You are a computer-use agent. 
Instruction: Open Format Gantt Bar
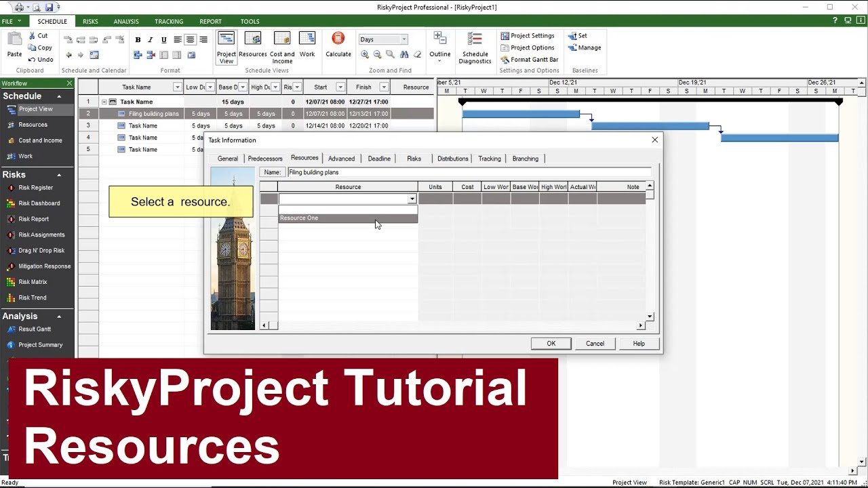(x=530, y=60)
